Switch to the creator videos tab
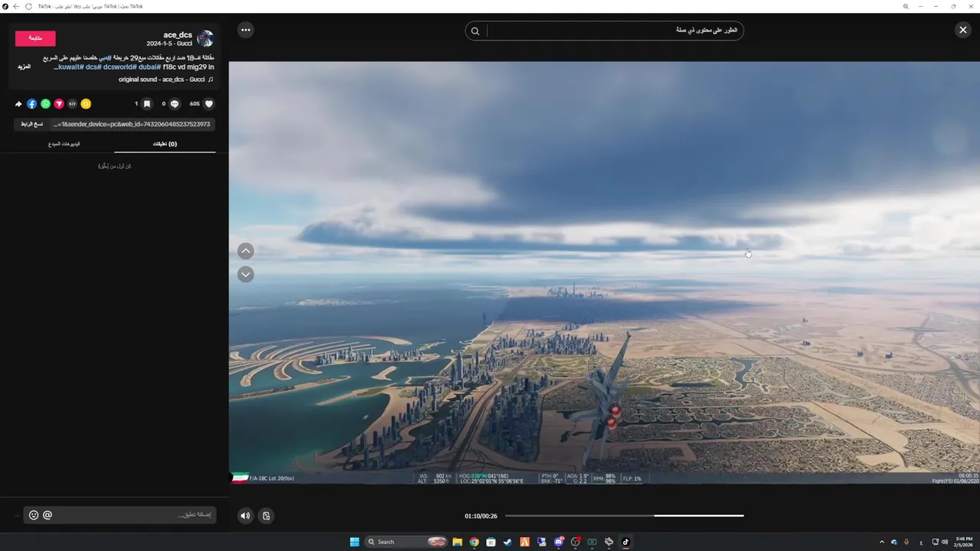 (64, 144)
